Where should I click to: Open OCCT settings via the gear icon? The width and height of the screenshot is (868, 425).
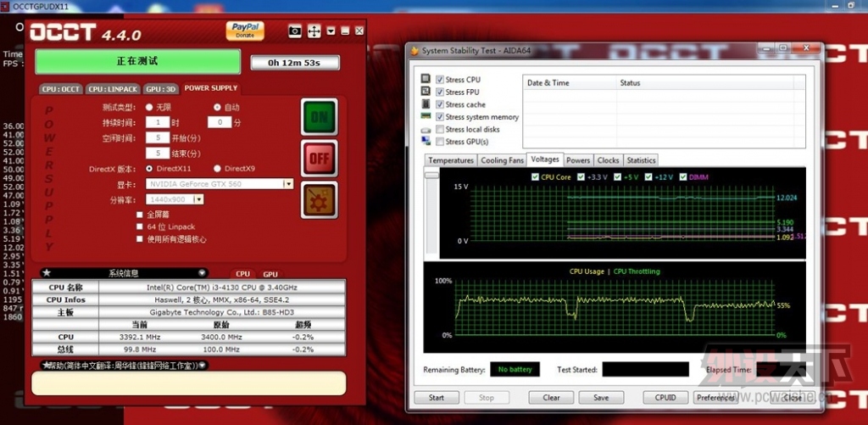tap(319, 200)
